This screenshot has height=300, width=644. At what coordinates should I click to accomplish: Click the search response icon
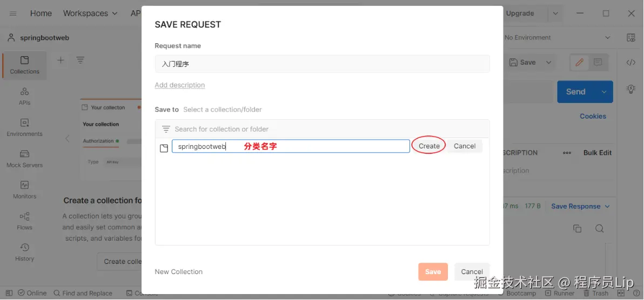(x=600, y=229)
